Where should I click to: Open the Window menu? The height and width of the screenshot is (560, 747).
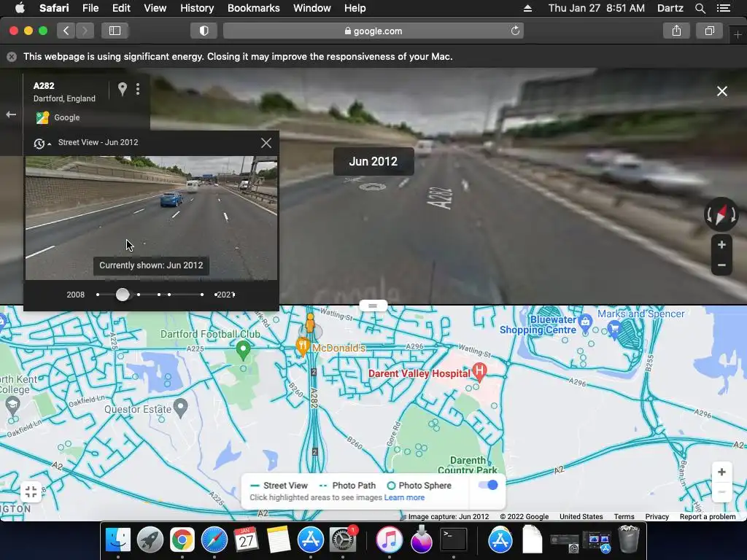point(312,8)
